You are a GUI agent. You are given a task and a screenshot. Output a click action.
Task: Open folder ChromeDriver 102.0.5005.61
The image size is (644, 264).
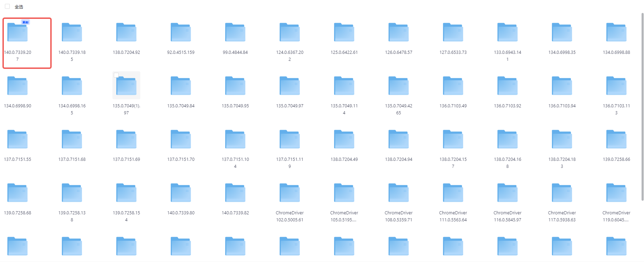pos(290,193)
